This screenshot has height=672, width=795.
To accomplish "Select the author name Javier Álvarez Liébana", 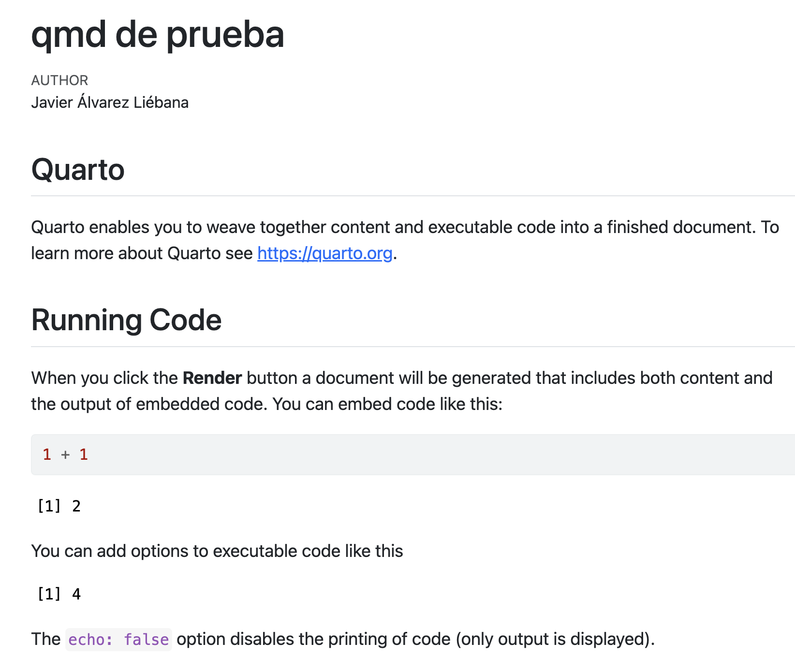I will [110, 102].
